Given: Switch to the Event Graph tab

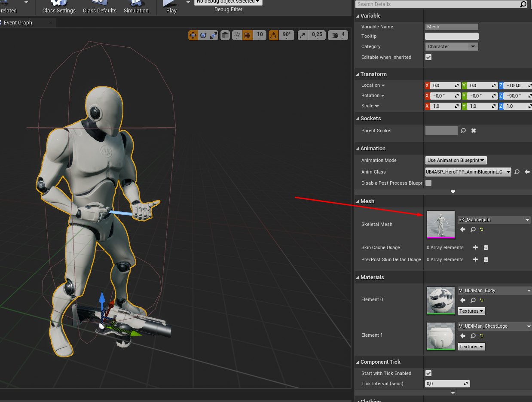Looking at the screenshot, I should tap(18, 22).
